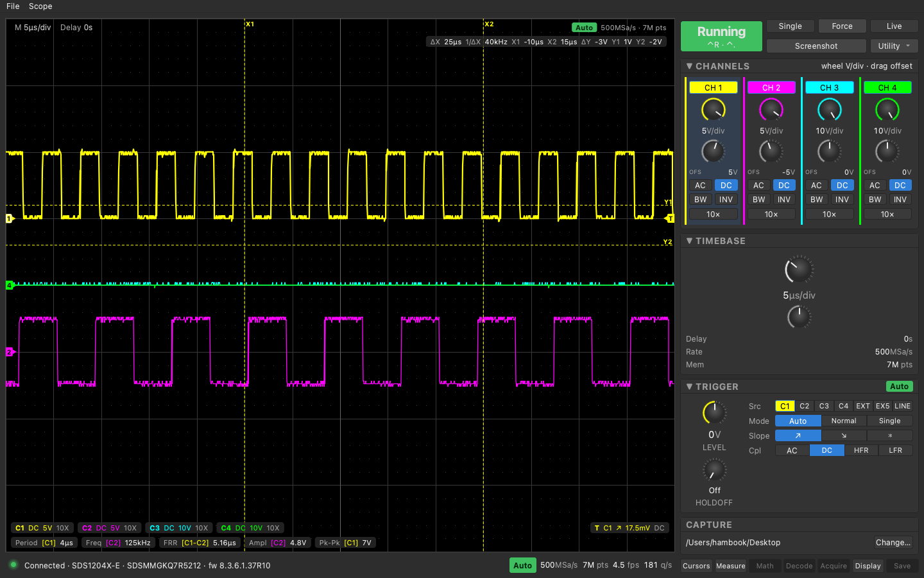Take a Screenshot
Viewport: 924px width, 578px height.
[x=816, y=46]
